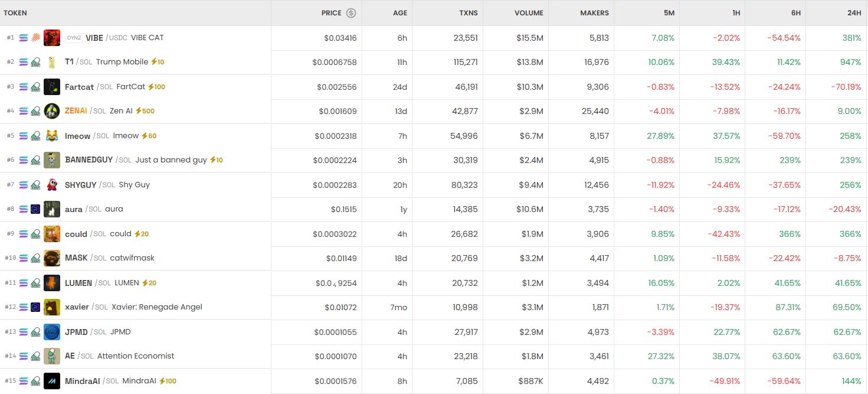Click the DYN2 label badge on VIBE

tap(74, 38)
